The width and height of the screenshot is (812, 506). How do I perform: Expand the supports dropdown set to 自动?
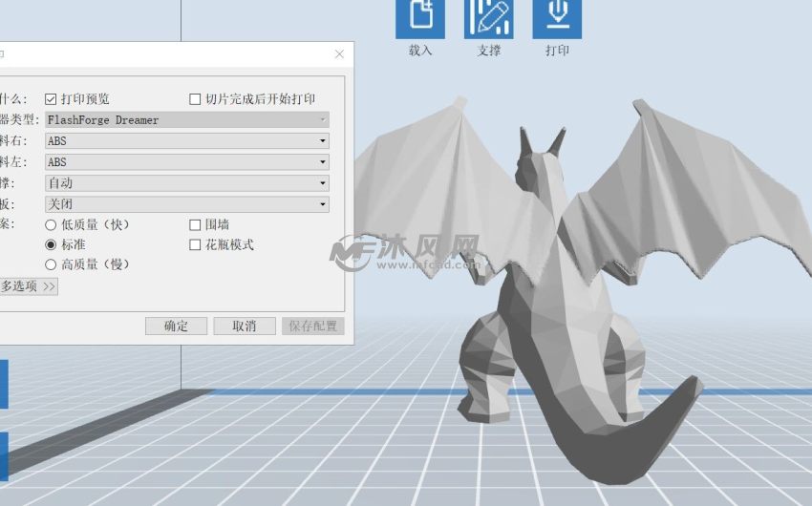point(187,183)
